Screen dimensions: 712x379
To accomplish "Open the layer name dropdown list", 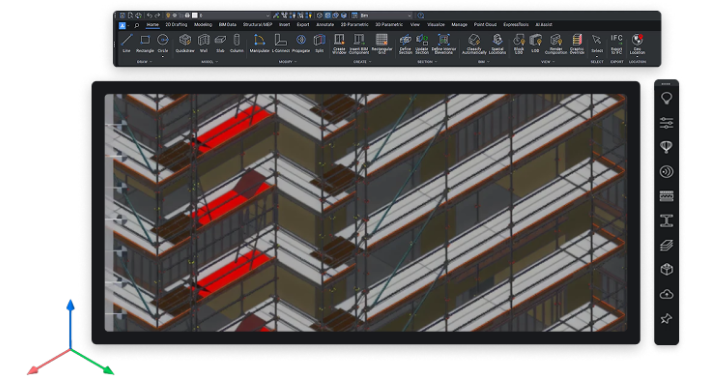I will click(234, 15).
